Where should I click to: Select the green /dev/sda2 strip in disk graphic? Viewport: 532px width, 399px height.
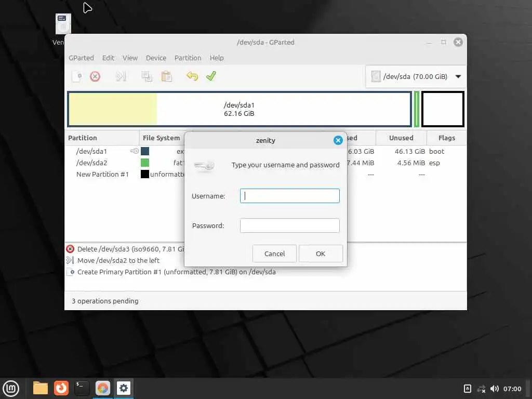416,109
